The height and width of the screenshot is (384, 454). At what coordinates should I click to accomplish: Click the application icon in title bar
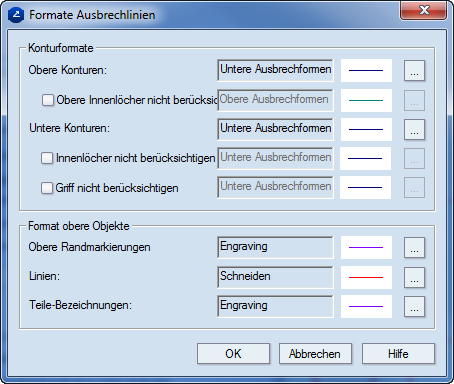pyautogui.click(x=16, y=15)
